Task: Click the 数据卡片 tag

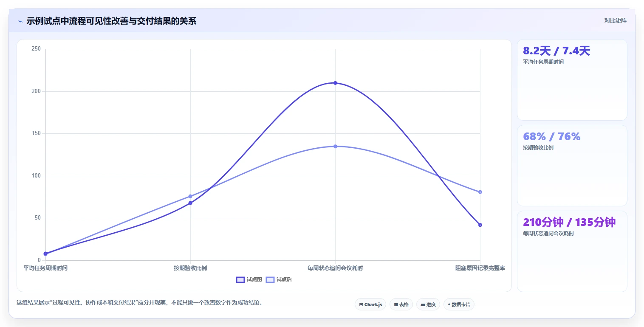Action: 459,304
